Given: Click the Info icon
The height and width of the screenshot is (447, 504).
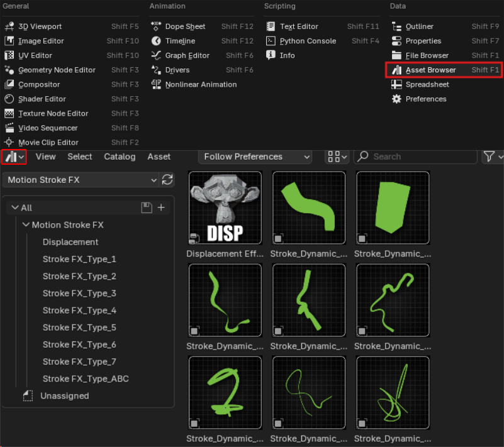Looking at the screenshot, I should click(x=271, y=55).
